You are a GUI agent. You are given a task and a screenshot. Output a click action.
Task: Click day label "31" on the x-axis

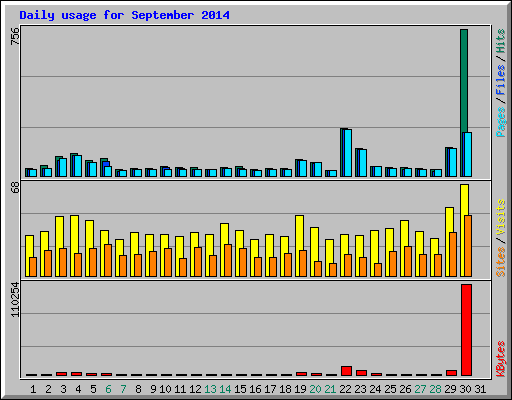tap(480, 389)
